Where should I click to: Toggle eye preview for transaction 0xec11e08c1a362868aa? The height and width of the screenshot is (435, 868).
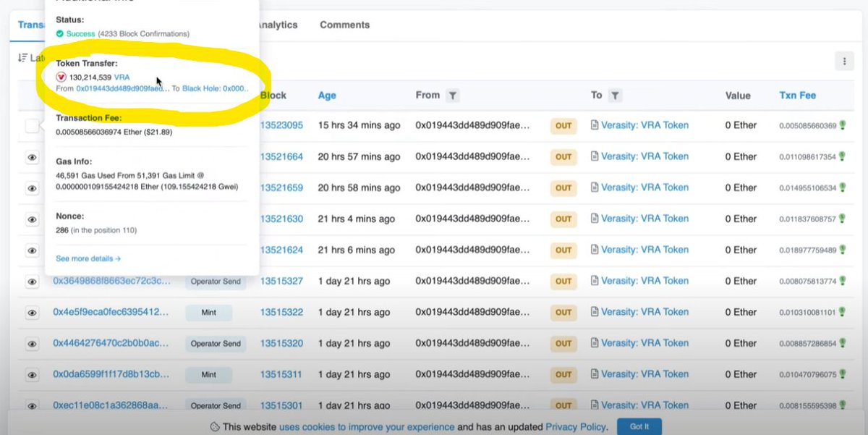click(32, 406)
